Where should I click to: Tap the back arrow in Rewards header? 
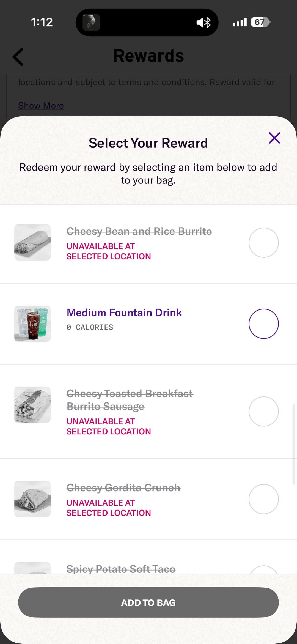tap(18, 57)
